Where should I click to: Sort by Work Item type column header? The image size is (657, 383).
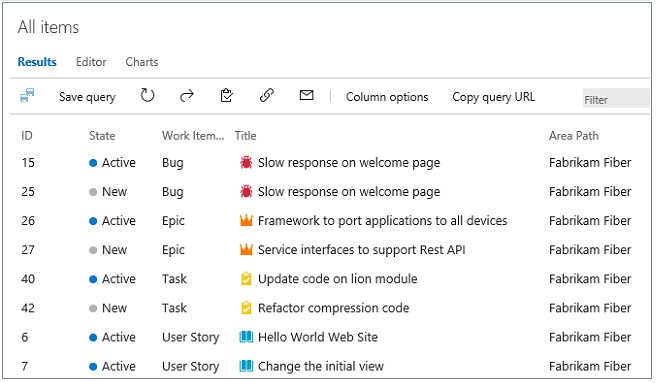click(193, 136)
